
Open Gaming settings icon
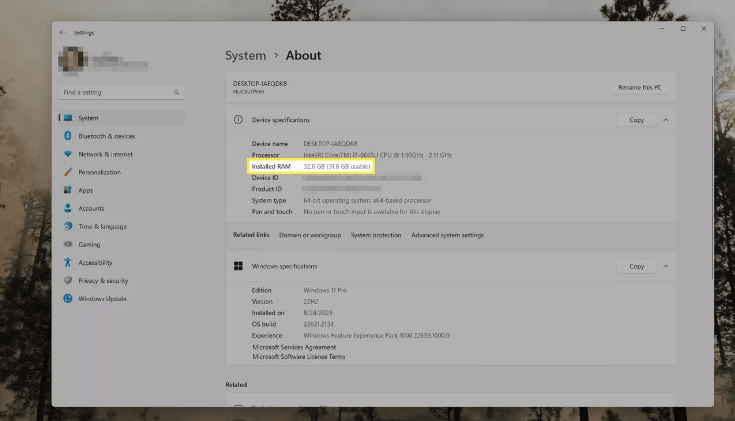68,244
